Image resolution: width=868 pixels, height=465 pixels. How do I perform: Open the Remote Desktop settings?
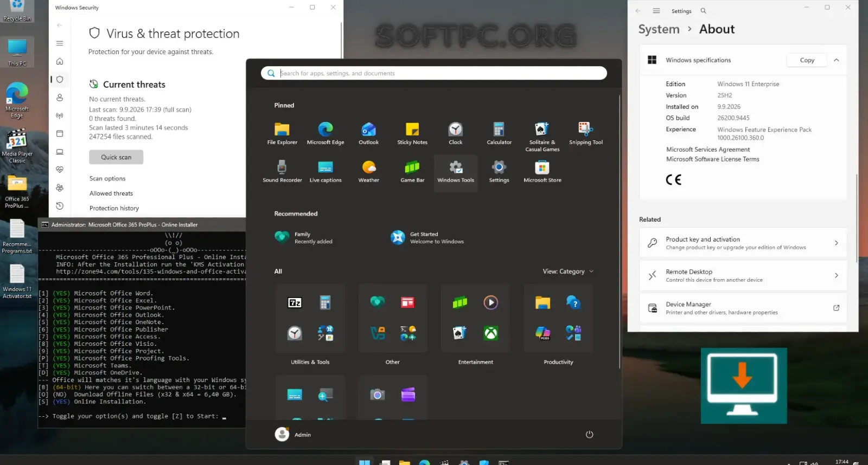coord(743,275)
